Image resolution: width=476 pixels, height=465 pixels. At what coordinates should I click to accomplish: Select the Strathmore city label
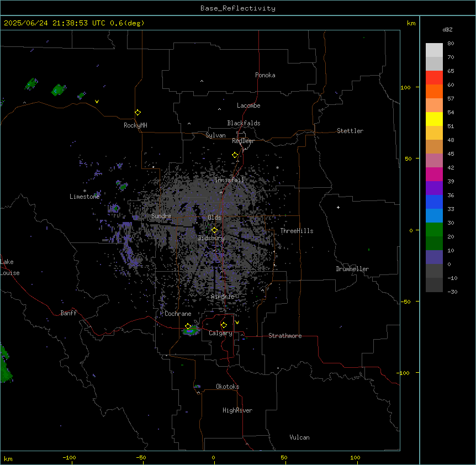point(285,336)
